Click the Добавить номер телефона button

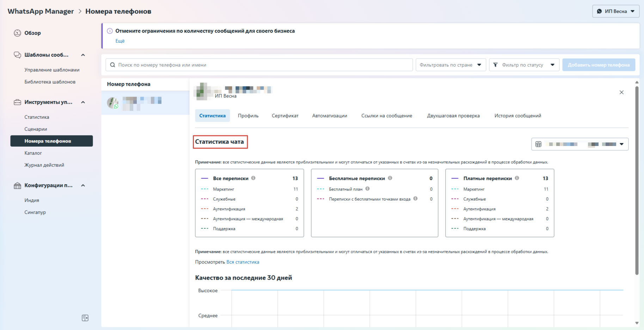[599, 65]
